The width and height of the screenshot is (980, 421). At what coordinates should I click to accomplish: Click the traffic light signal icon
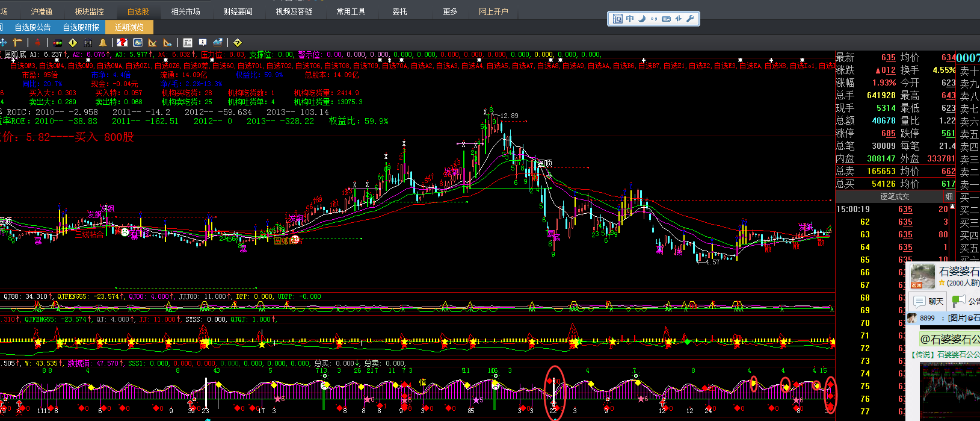[x=58, y=42]
